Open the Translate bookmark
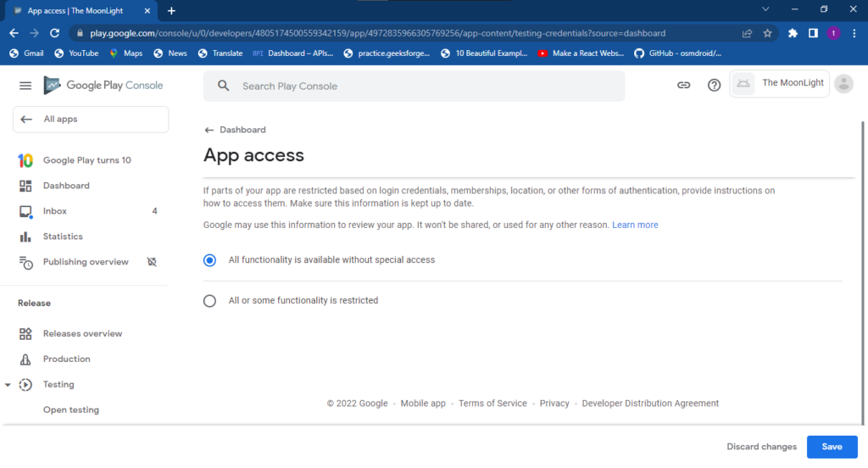The image size is (868, 468). coord(220,53)
